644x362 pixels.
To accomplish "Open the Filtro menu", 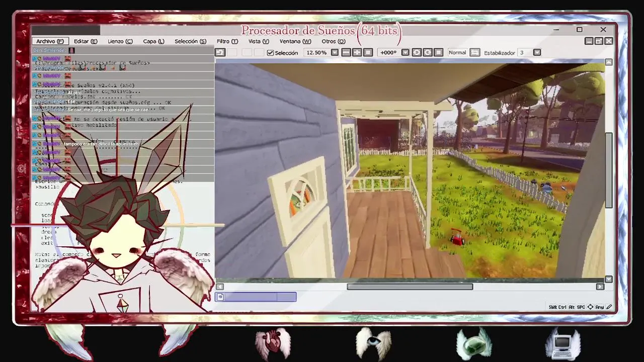I will [x=227, y=41].
